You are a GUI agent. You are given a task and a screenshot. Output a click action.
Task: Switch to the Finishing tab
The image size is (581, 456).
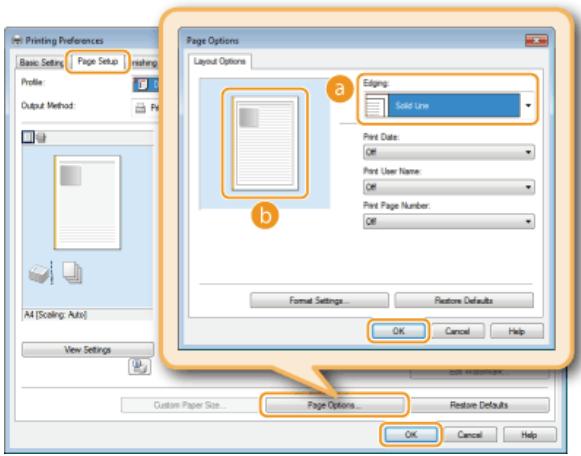tap(145, 63)
